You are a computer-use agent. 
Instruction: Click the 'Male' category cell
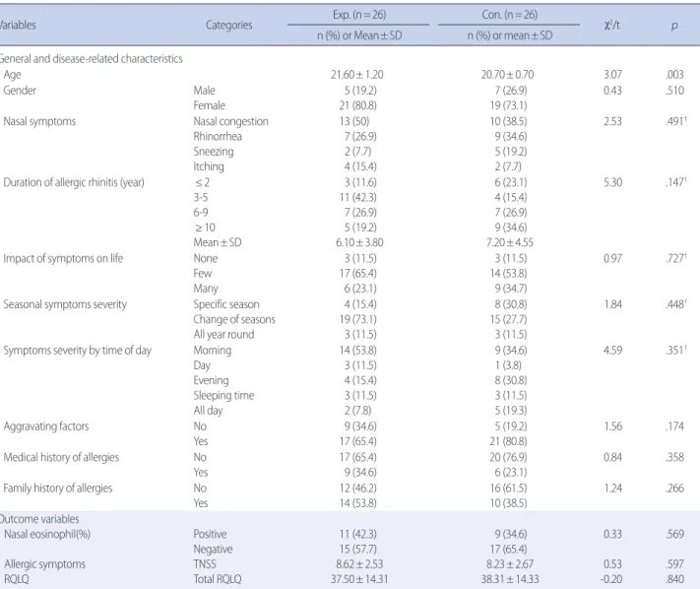tap(204, 91)
